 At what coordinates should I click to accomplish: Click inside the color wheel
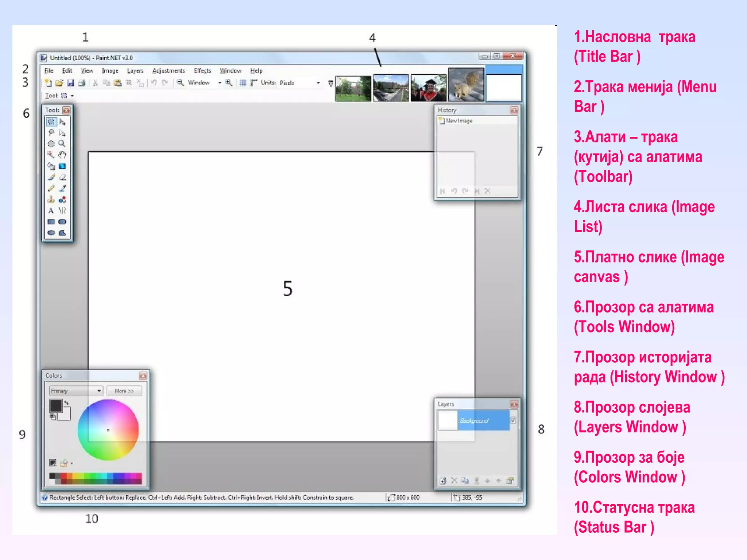point(108,430)
